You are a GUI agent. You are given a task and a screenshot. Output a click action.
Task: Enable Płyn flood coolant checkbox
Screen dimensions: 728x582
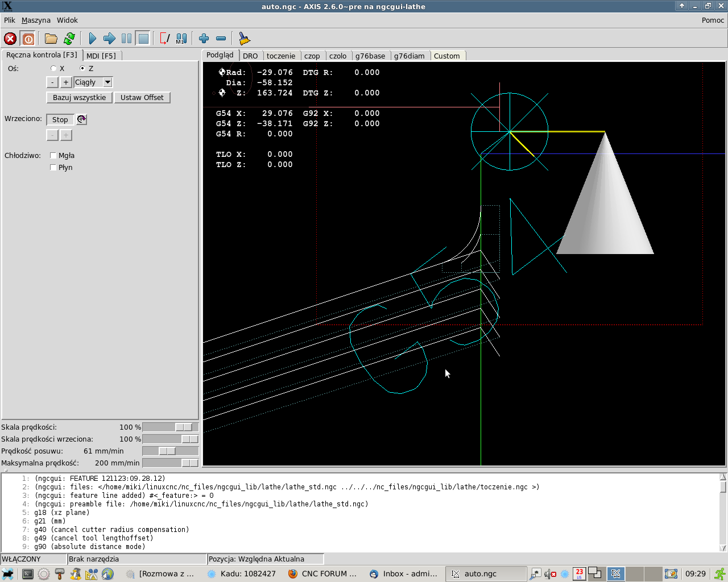point(53,167)
